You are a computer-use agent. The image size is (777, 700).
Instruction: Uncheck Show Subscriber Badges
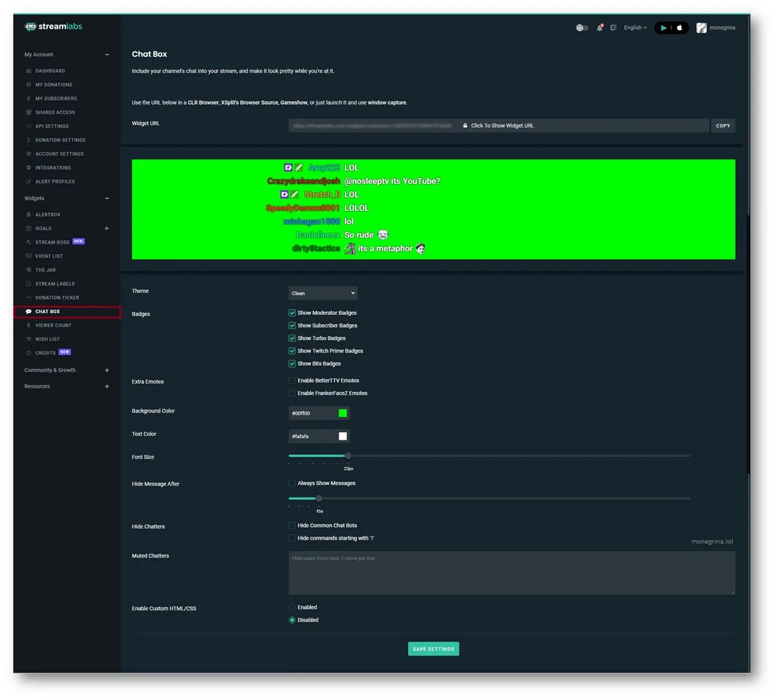[x=292, y=326]
